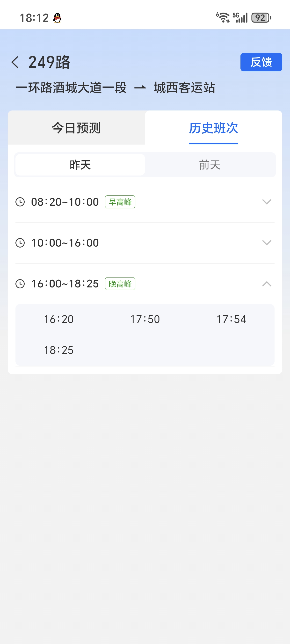Tap the QQ penguin status bar icon
The width and height of the screenshot is (290, 644).
[x=57, y=18]
